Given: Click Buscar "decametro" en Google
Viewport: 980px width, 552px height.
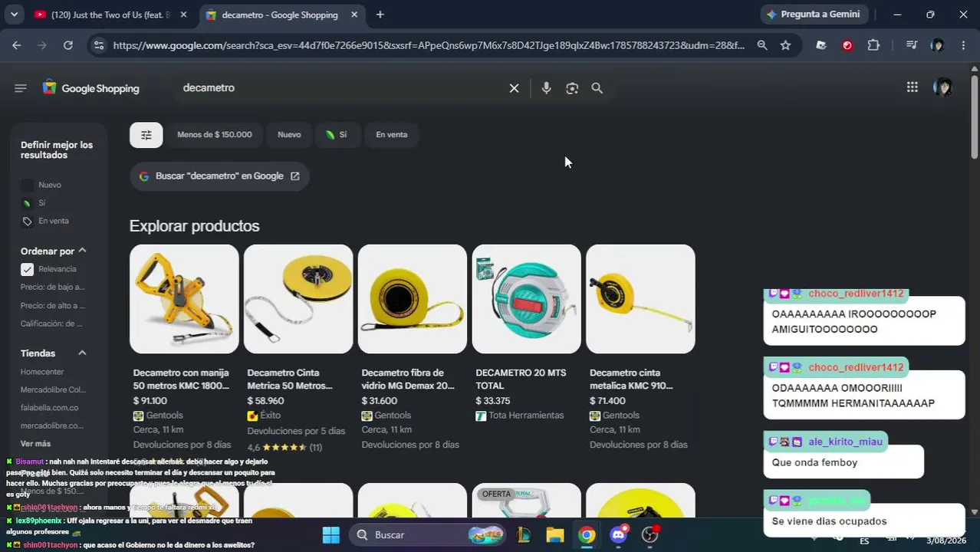Looking at the screenshot, I should [219, 176].
